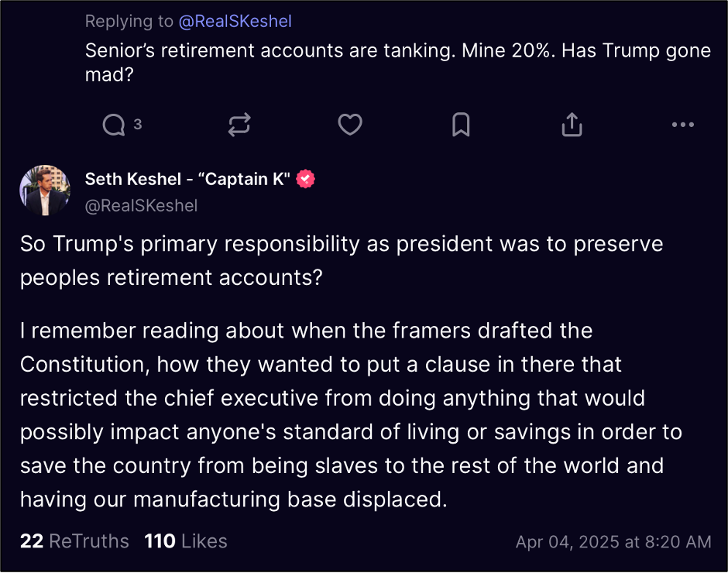Click the gray "Replying to" label
Screen dimensions: 728x573
(x=129, y=22)
